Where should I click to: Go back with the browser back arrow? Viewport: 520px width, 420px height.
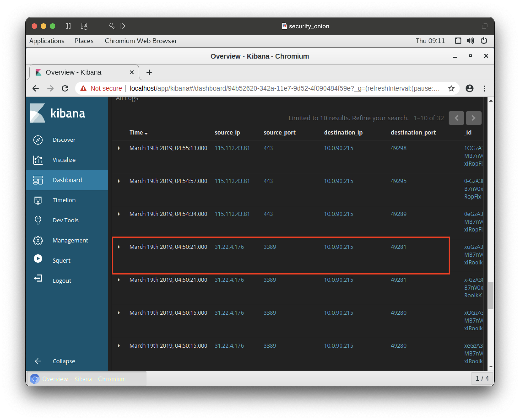click(36, 88)
